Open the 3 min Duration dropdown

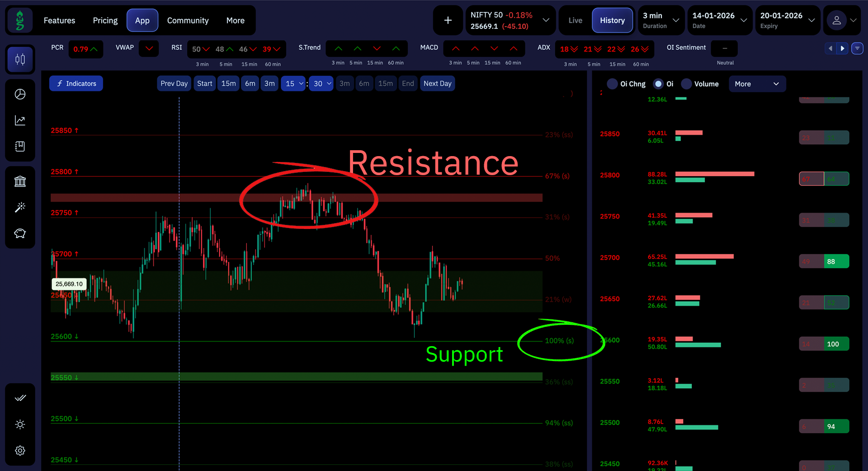660,20
